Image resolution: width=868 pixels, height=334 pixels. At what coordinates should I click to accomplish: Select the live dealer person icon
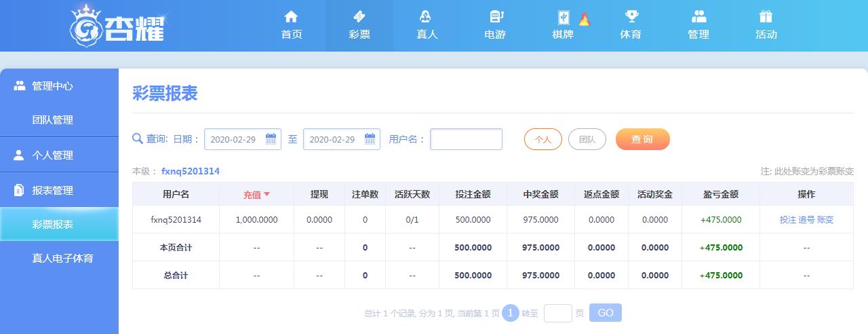point(427,16)
